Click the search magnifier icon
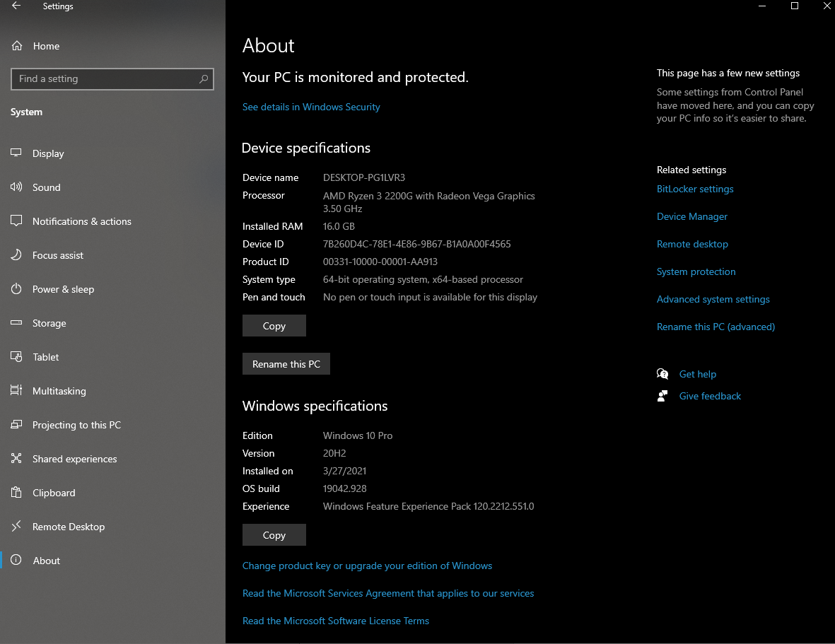The height and width of the screenshot is (644, 835). coord(204,78)
